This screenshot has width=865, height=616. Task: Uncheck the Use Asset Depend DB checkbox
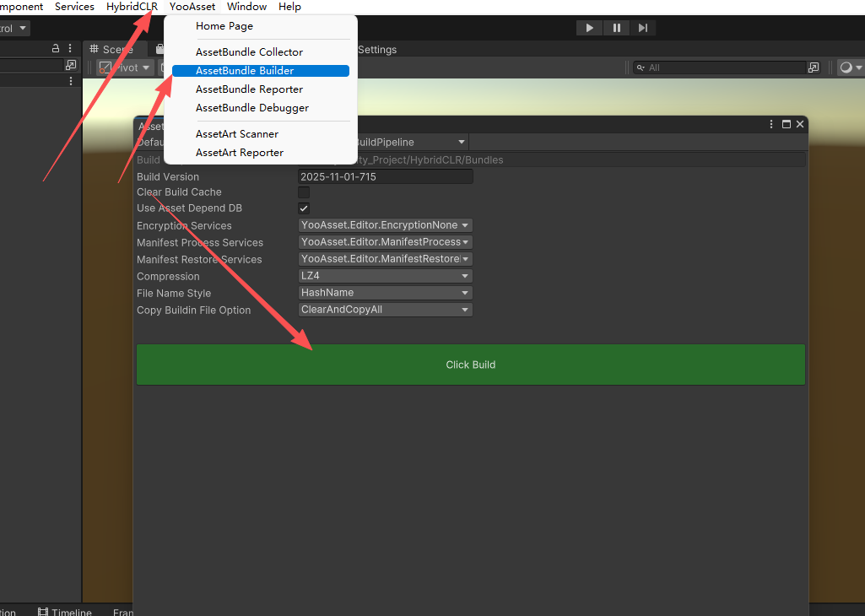point(304,208)
